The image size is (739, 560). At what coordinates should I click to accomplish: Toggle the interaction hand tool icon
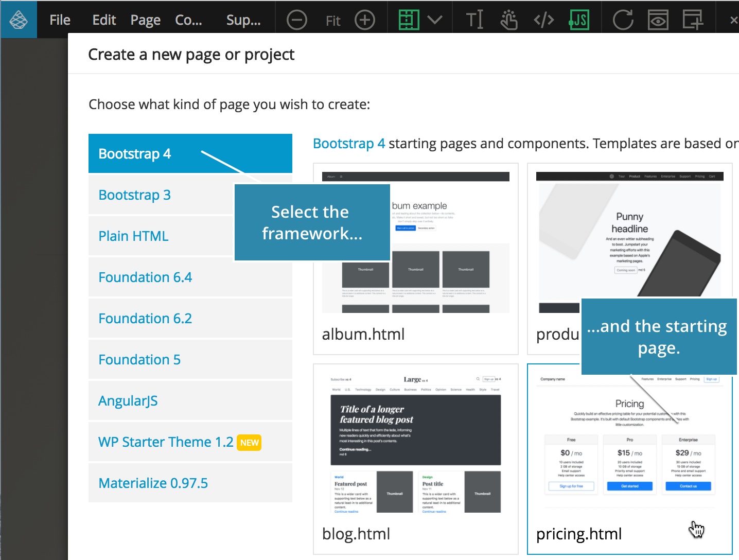(509, 20)
